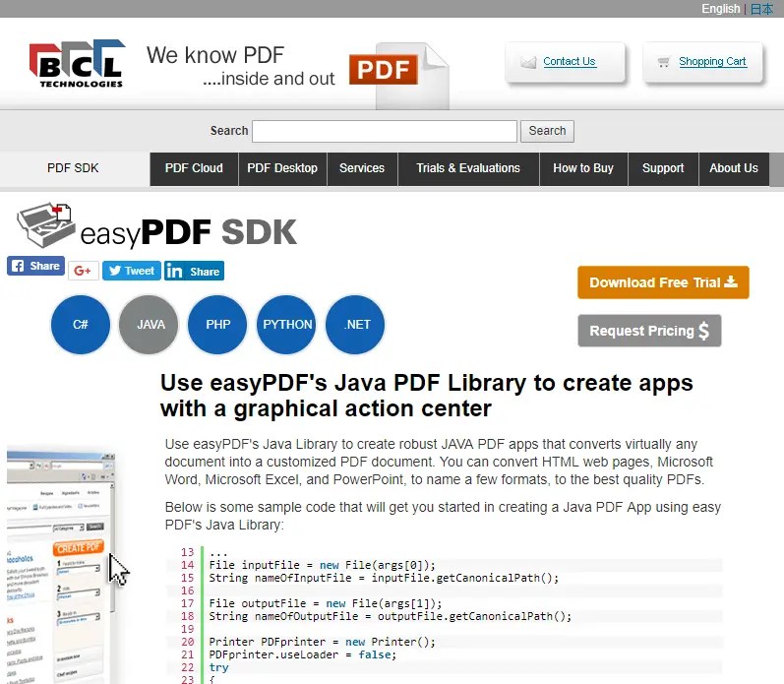The image size is (784, 684).
Task: Open the PDF Desktop menu
Action: pos(282,168)
